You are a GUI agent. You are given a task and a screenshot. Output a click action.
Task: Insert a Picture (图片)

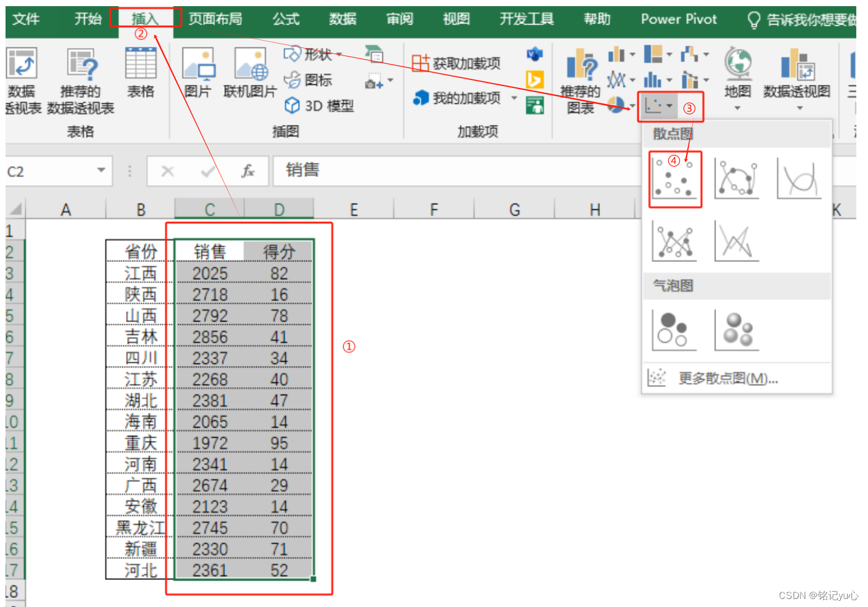(x=198, y=73)
